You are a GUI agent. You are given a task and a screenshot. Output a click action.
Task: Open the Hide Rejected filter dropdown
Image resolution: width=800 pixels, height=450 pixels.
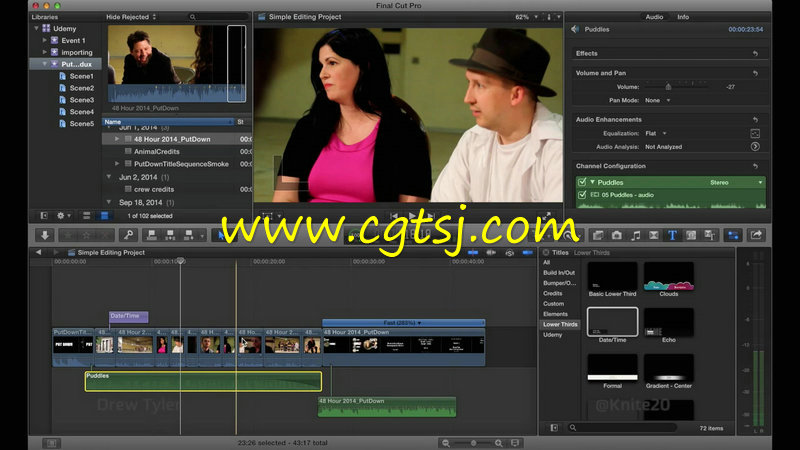(131, 17)
